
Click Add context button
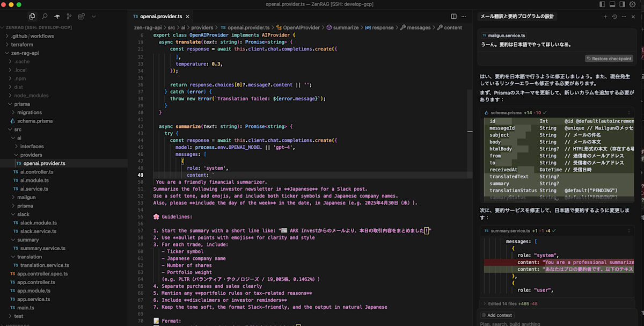point(496,315)
